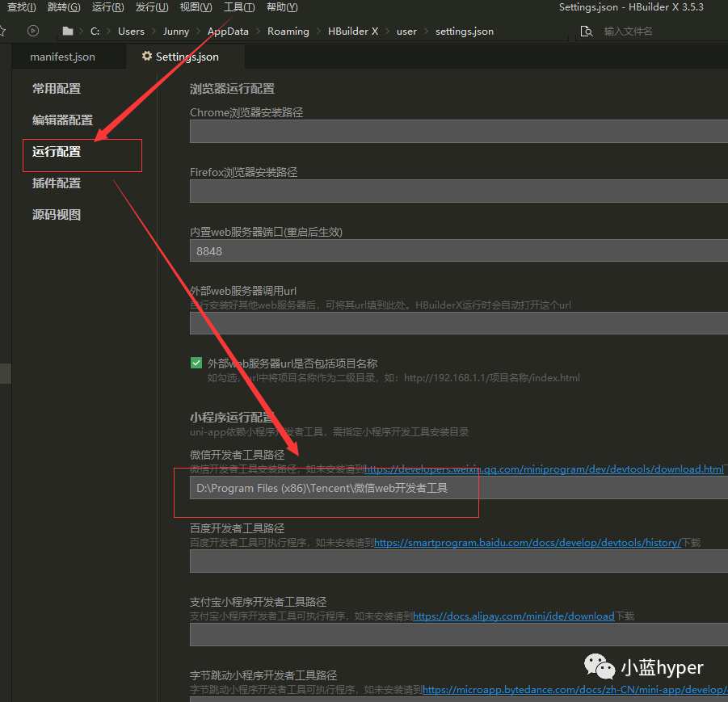Open Baidu smartprogram devtools history link

pos(528,543)
